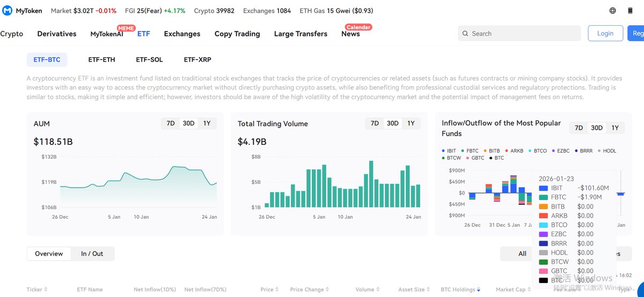
Task: Set AUM chart range to 1Y
Action: click(x=207, y=123)
